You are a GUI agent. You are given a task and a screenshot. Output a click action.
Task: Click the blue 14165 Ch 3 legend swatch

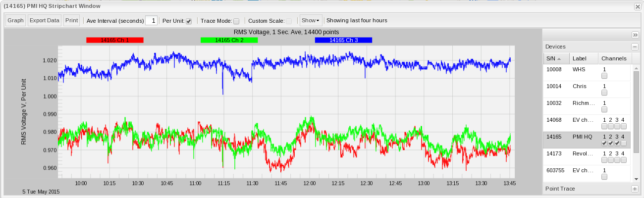point(343,40)
